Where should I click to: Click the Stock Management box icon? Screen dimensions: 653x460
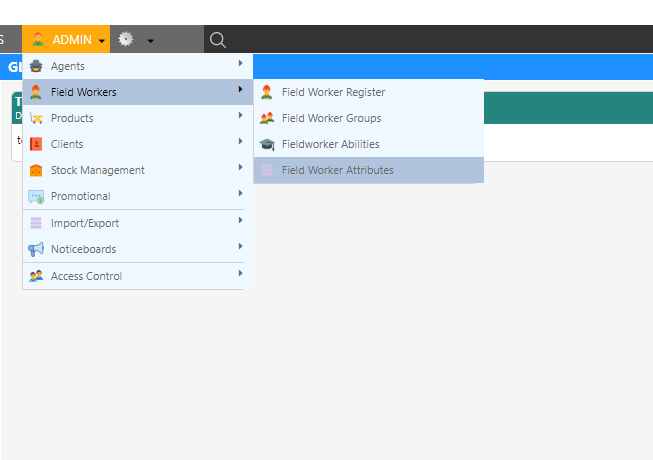(x=36, y=170)
